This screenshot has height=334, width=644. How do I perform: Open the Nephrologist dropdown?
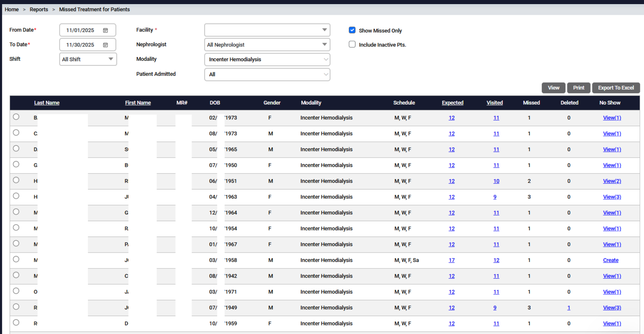click(267, 45)
